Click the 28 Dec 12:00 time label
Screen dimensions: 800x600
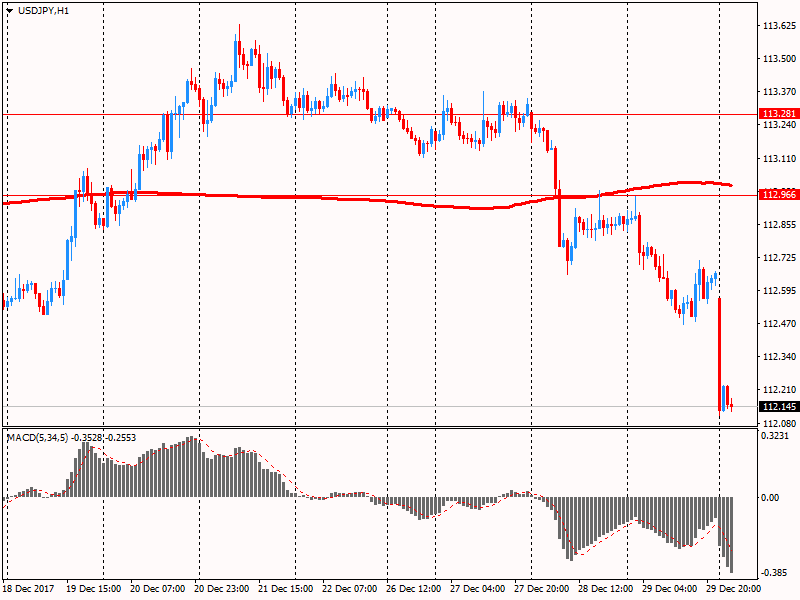[606, 589]
